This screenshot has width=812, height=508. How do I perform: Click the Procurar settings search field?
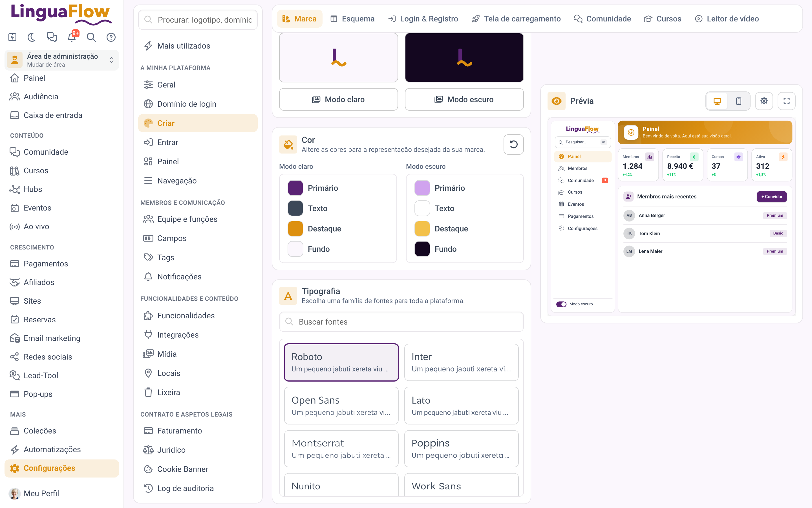(198, 20)
